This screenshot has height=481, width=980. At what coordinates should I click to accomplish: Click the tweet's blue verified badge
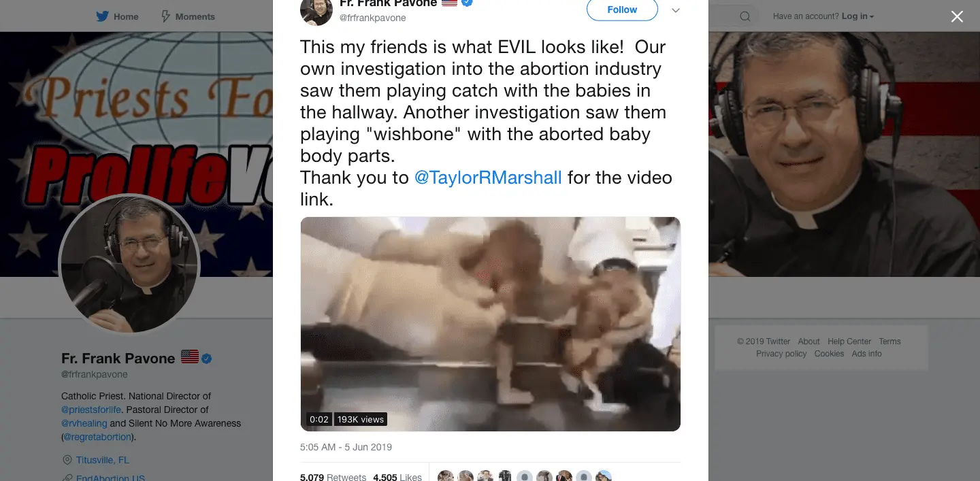coord(467,3)
